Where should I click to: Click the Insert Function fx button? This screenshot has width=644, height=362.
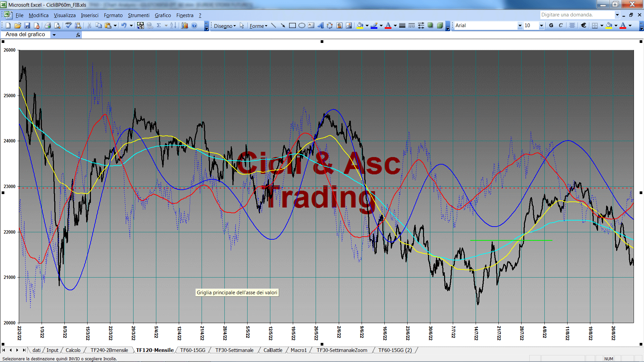pyautogui.click(x=78, y=35)
